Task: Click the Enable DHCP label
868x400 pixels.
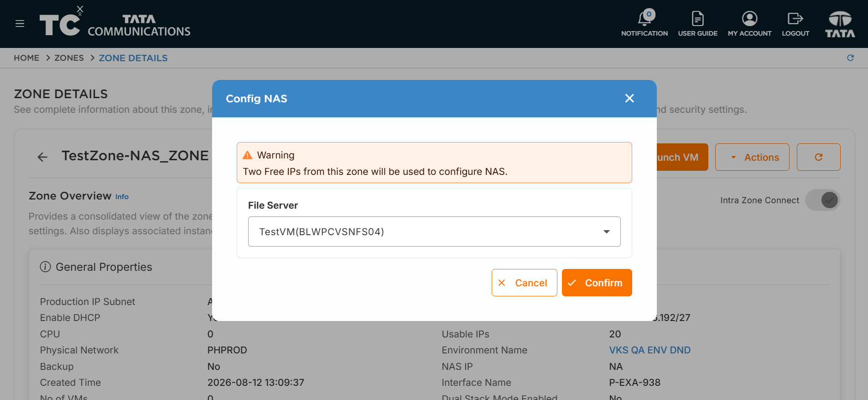Action: [x=70, y=318]
